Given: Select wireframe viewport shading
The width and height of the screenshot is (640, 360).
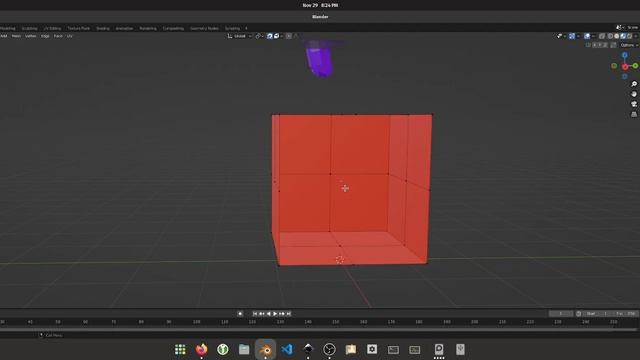Looking at the screenshot, I should 610,36.
